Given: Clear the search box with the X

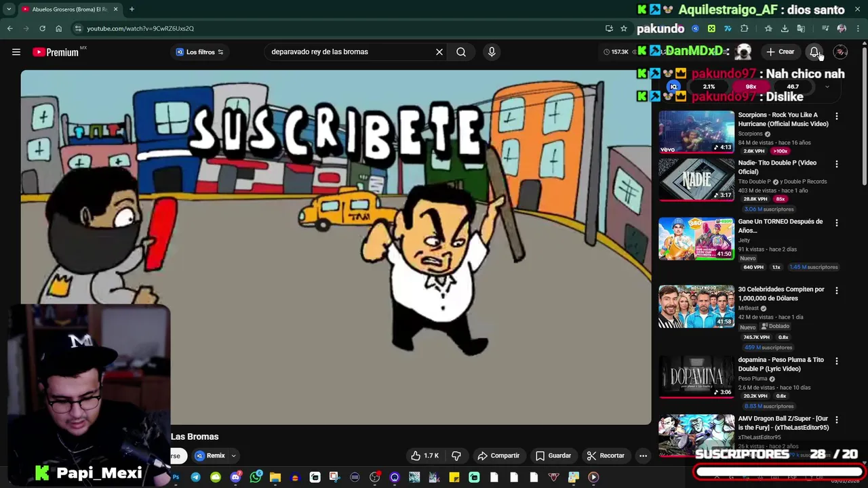Looking at the screenshot, I should coord(439,52).
